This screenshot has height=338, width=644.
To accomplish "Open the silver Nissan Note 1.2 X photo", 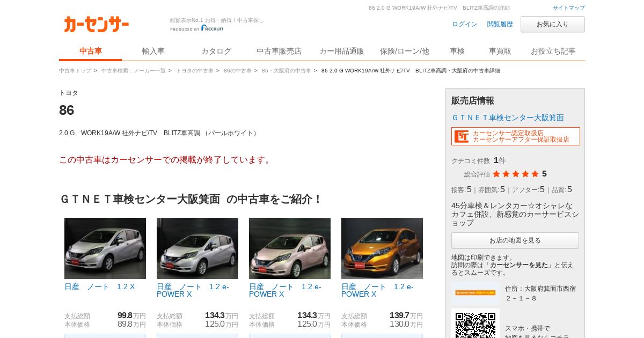I will coord(105,248).
